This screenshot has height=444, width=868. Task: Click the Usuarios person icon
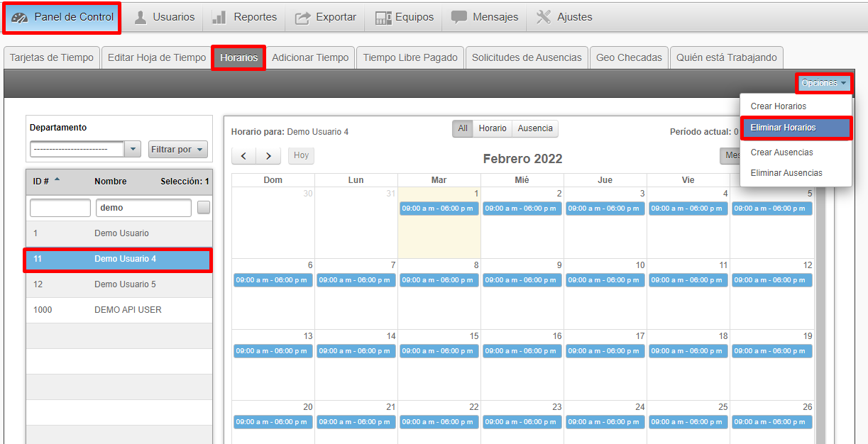point(141,18)
